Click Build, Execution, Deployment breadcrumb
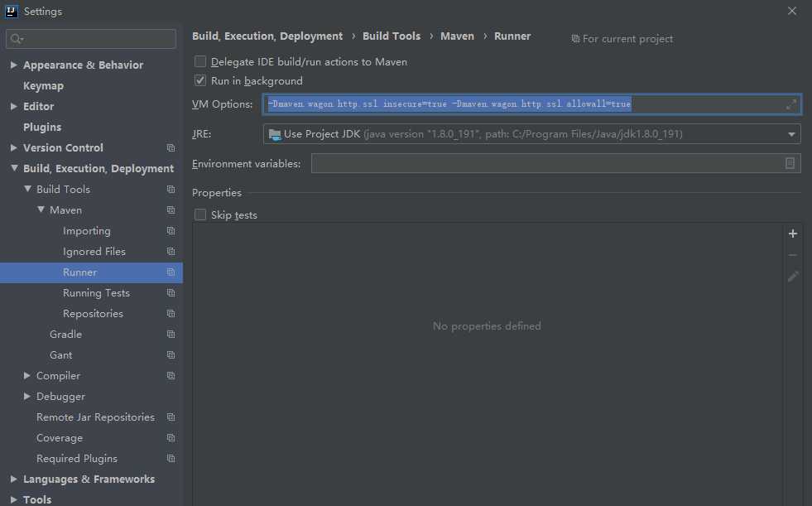 point(267,36)
